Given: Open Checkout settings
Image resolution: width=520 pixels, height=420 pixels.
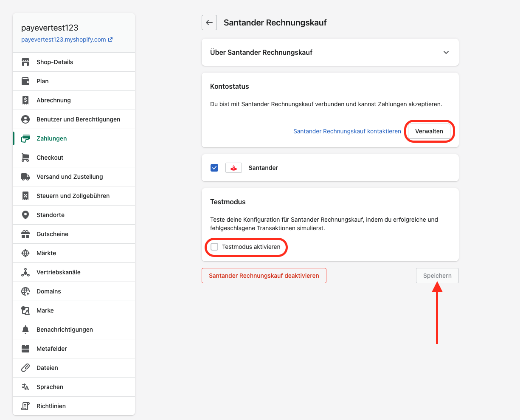Looking at the screenshot, I should [74, 158].
